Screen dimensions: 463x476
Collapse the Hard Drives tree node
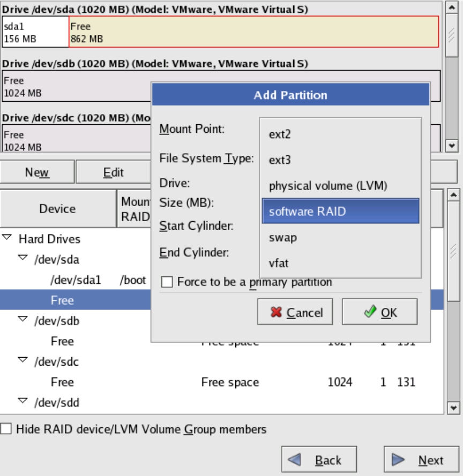pos(7,238)
